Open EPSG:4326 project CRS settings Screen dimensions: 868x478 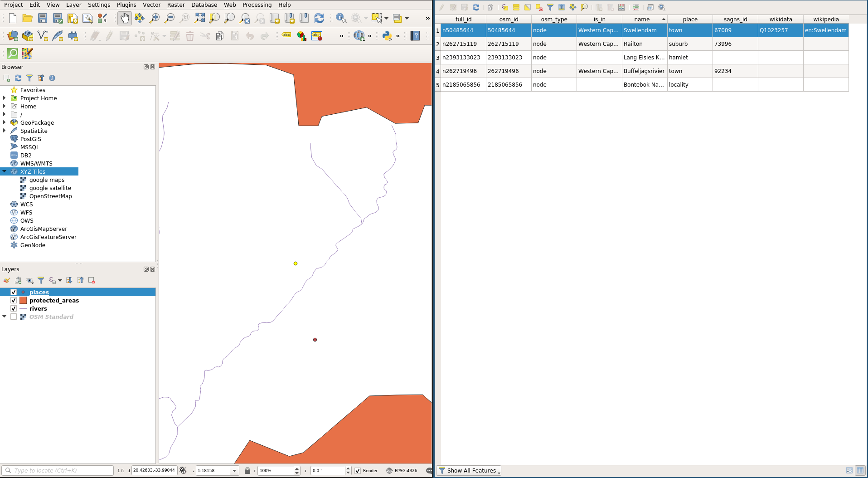[402, 471]
